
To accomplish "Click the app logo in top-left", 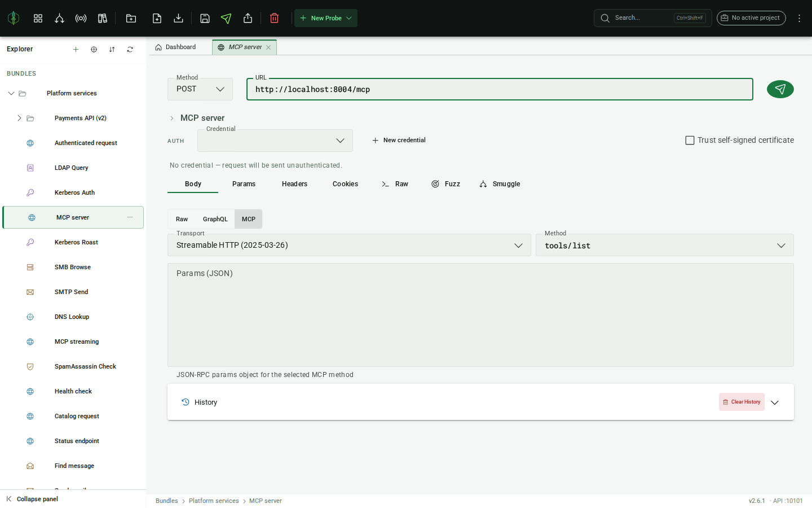I will pyautogui.click(x=14, y=18).
